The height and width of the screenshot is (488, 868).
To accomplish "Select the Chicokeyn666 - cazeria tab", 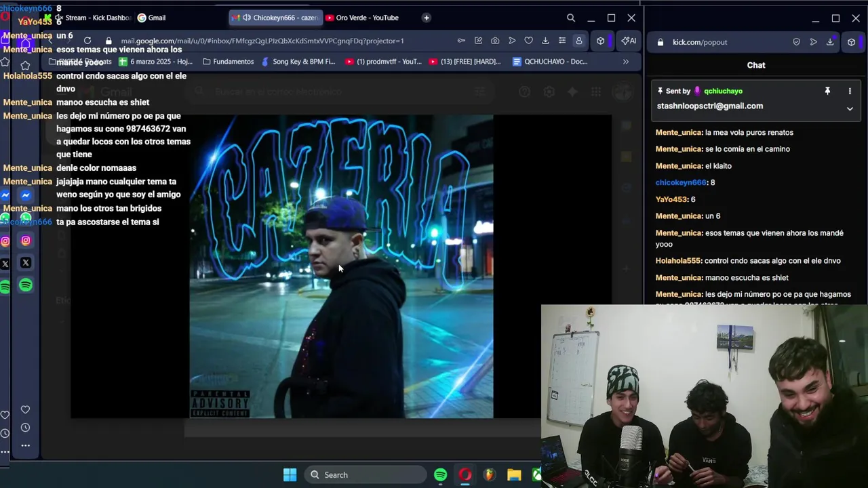I will [275, 18].
